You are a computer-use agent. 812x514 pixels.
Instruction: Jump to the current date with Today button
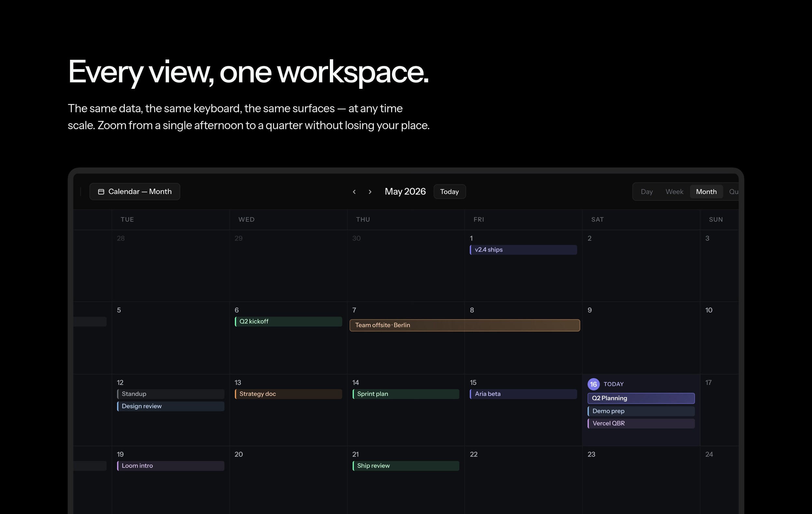tap(450, 192)
